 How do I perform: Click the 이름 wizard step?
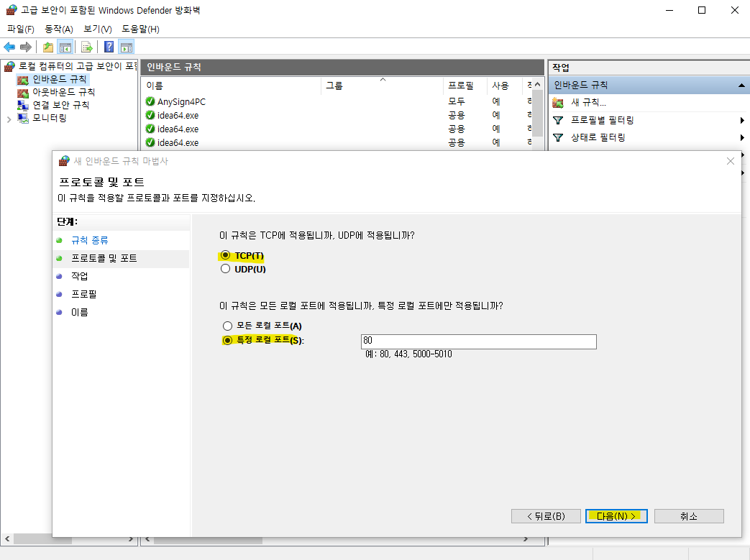(x=79, y=312)
